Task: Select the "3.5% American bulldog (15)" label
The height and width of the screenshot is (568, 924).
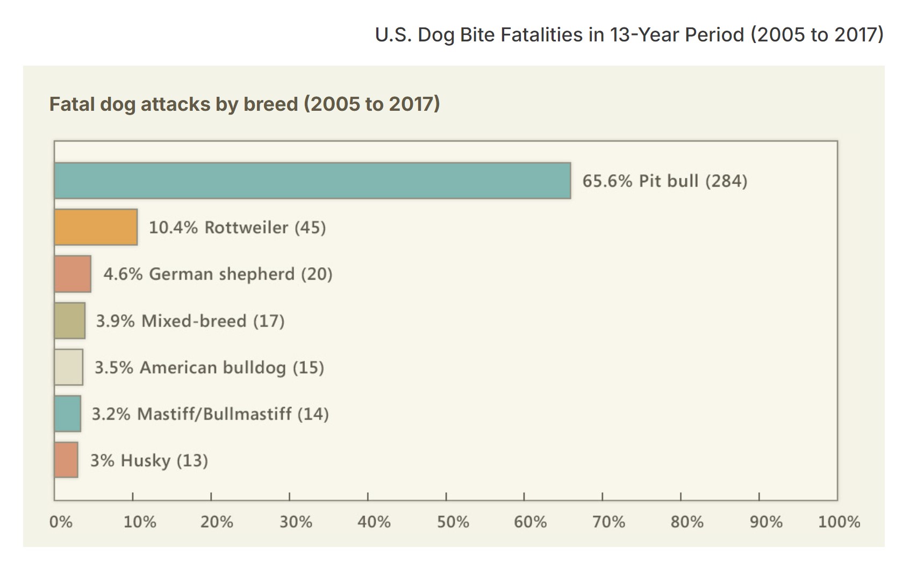Action: click(209, 368)
